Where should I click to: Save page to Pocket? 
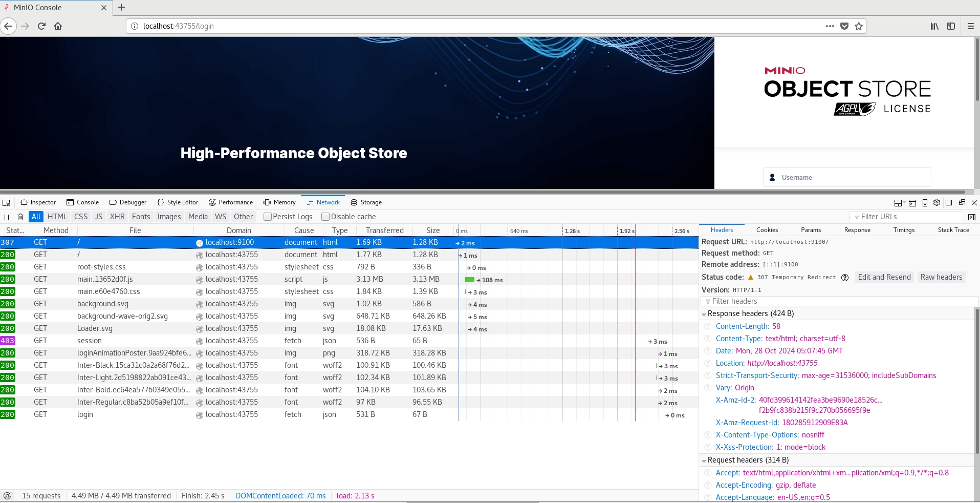point(844,26)
